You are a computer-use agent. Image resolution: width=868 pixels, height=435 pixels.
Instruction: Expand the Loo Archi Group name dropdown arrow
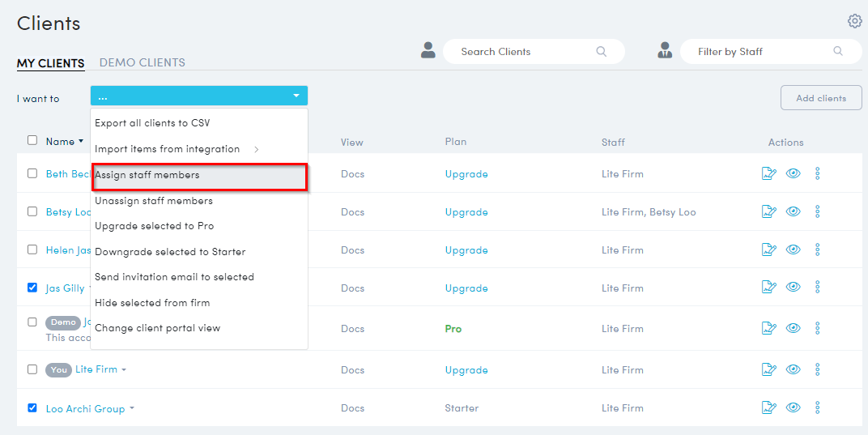[x=132, y=409]
